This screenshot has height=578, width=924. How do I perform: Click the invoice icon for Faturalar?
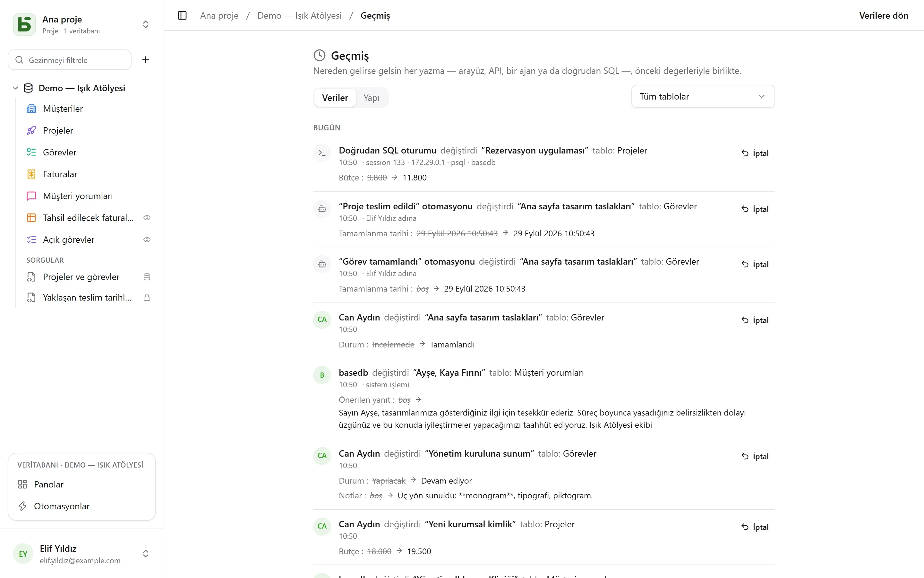[x=31, y=174]
